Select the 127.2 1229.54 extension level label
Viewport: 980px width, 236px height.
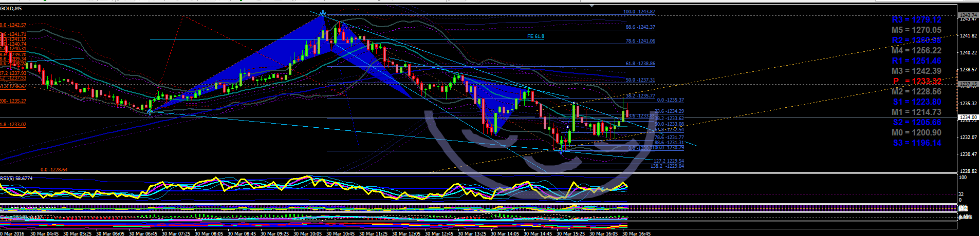tap(669, 161)
